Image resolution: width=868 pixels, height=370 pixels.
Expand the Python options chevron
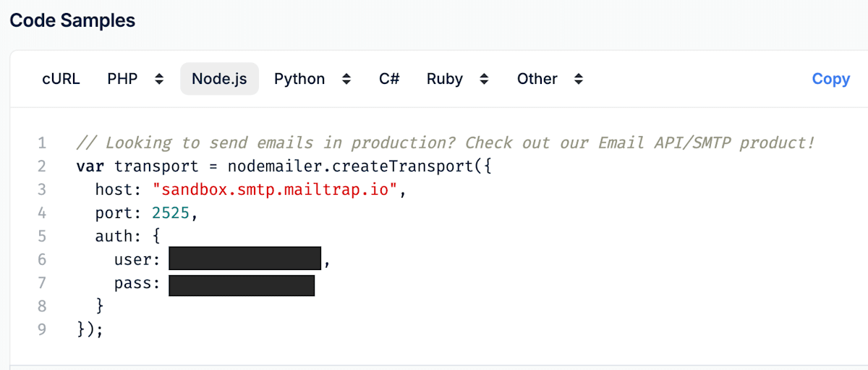click(x=346, y=79)
